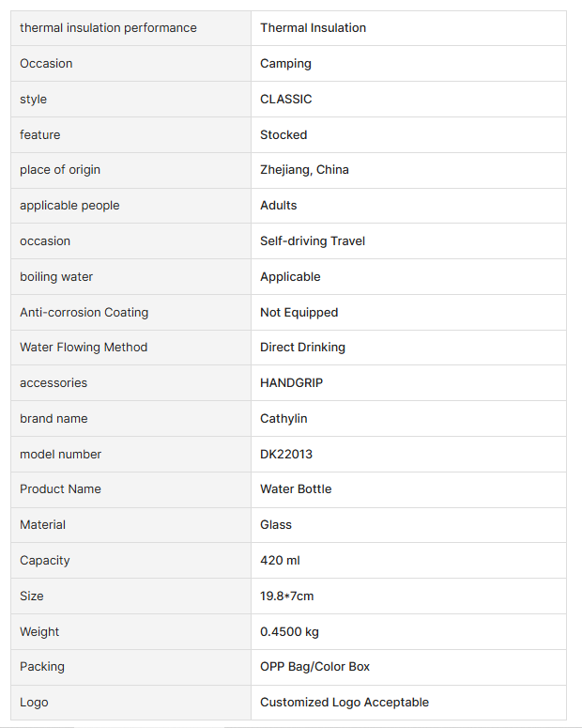The width and height of the screenshot is (582, 728).
Task: Select the 'Direct Drinking' value
Action: coord(302,348)
